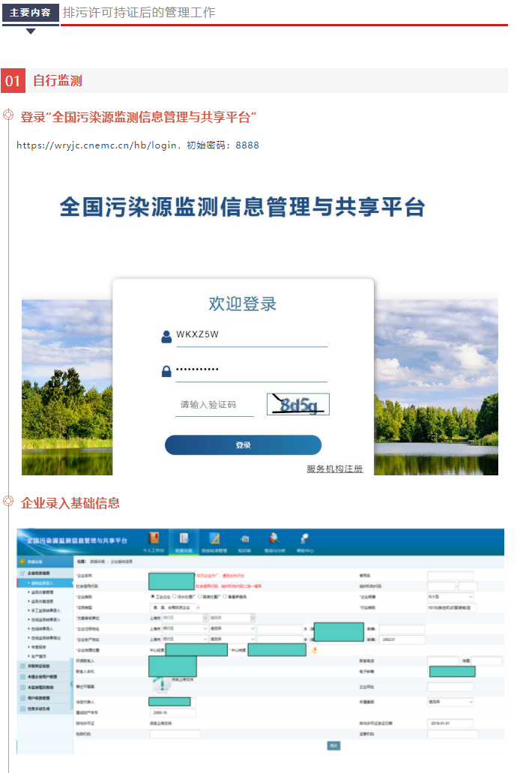Select 监测方案信息 in sidebar
This screenshot has height=773, width=532.
pos(43,601)
